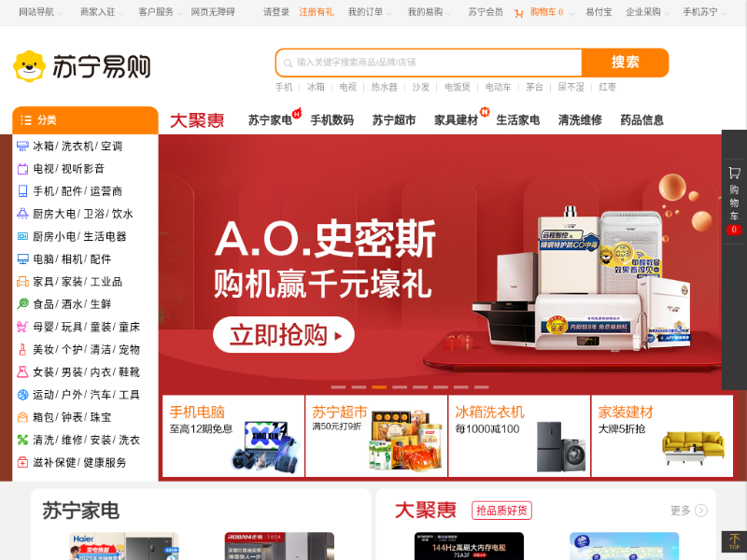Open the 苏宁超市 navigation tab
Screen dimensions: 747x560
[x=394, y=120]
